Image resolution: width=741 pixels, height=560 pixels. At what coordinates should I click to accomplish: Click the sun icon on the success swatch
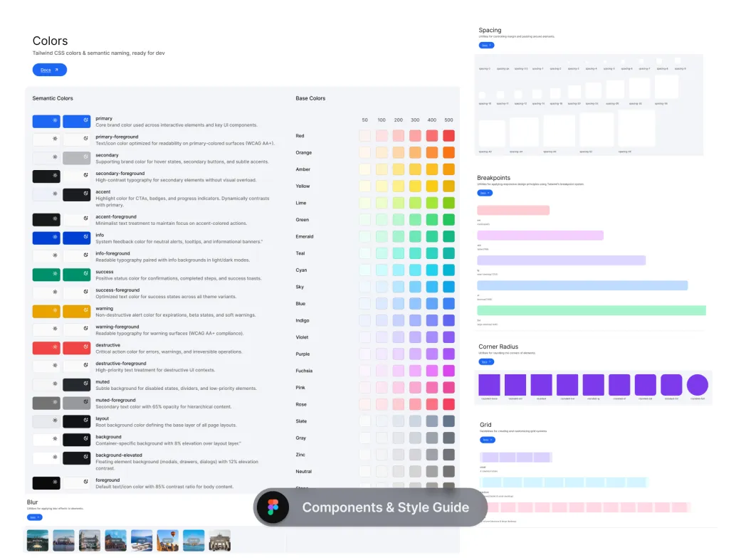[x=56, y=275]
